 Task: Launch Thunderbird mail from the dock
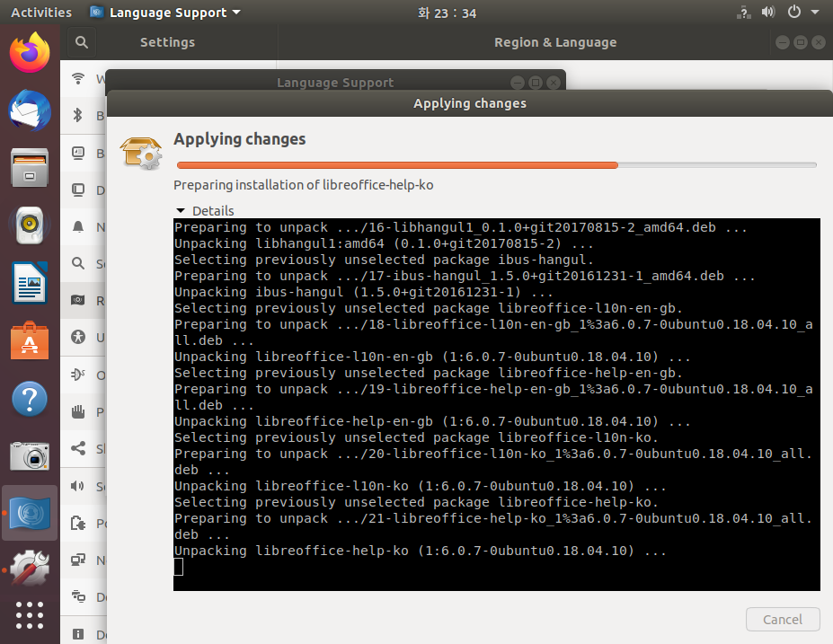pyautogui.click(x=30, y=111)
